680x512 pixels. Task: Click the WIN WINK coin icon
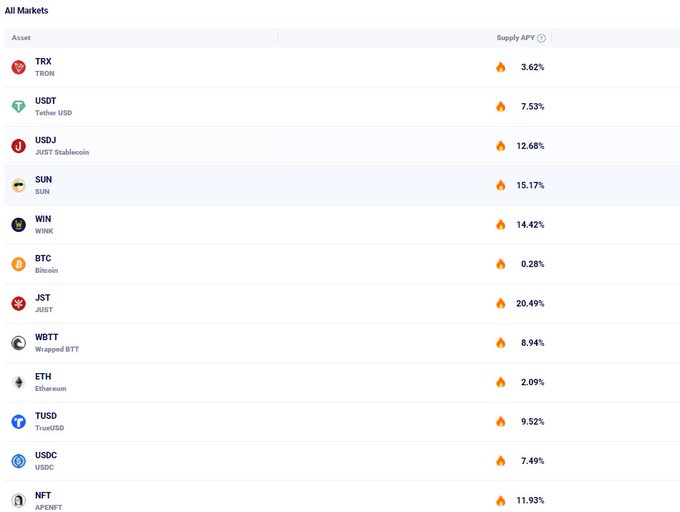(18, 225)
